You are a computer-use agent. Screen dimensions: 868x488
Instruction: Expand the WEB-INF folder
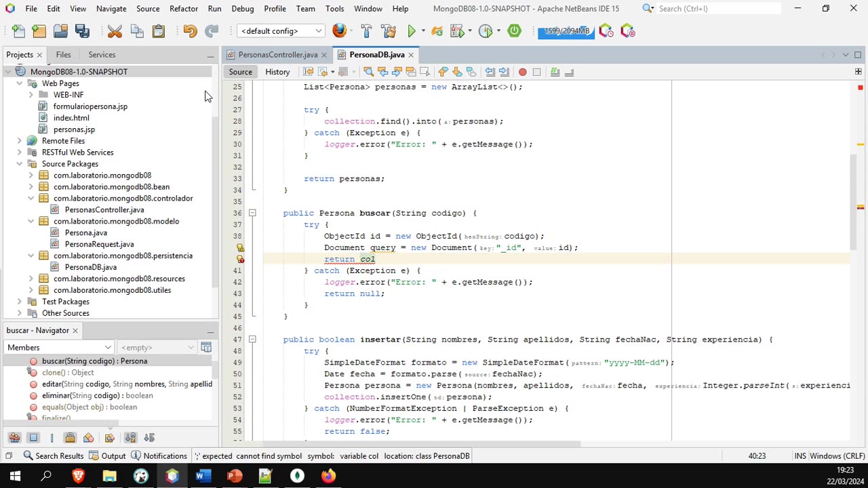31,95
